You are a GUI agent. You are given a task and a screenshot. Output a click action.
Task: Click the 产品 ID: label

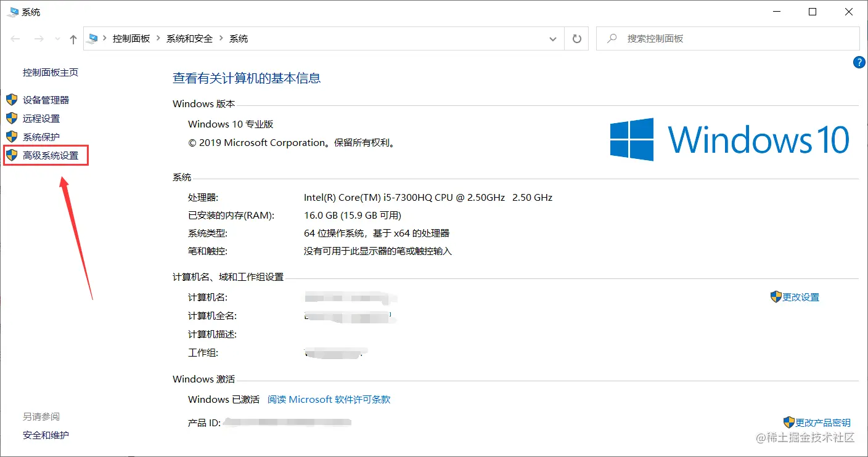205,423
